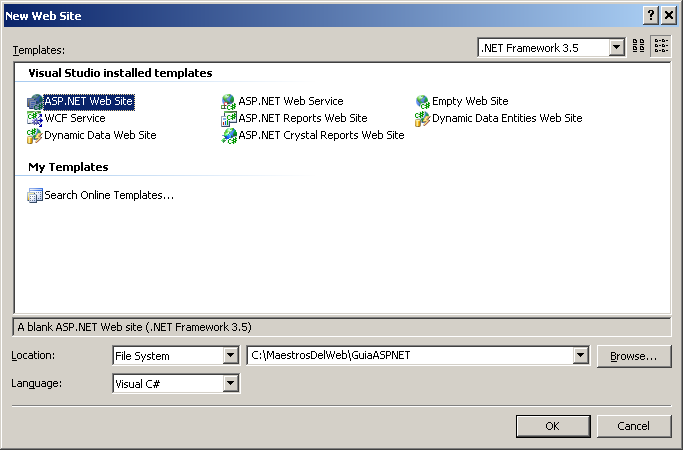
Task: Click the help question mark button
Action: coord(650,16)
